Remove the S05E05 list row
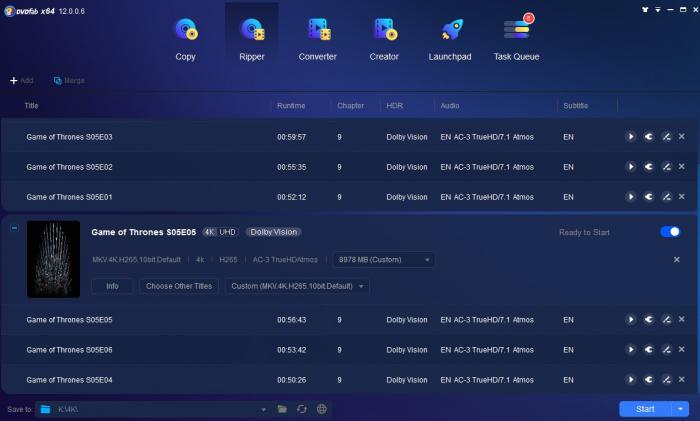Screen dimensions: 700x421 click(682, 319)
